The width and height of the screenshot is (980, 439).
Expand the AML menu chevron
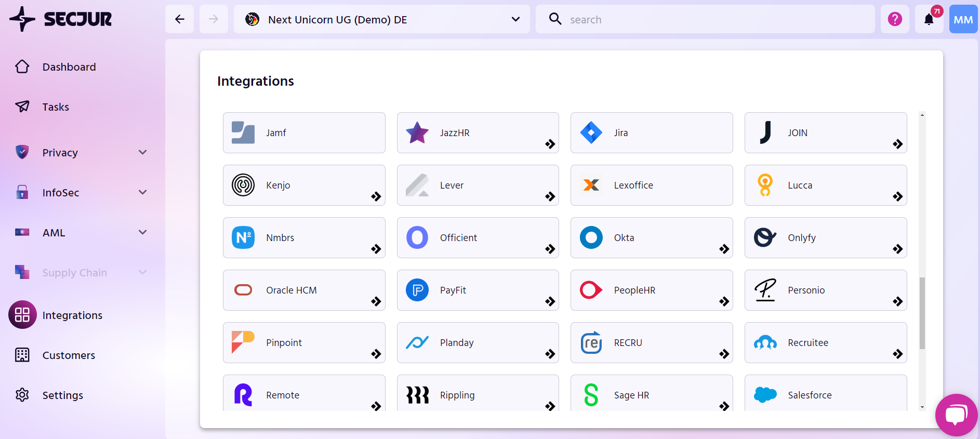[x=143, y=232]
